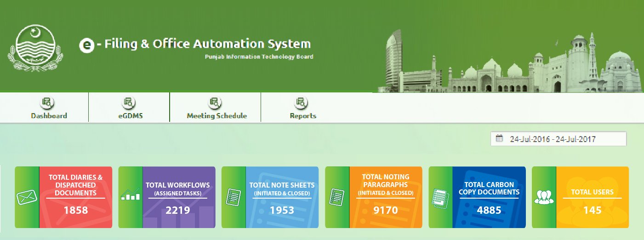This screenshot has height=240, width=644.
Task: Click '(ASSIGNED TASKS)' subtitle on workflows card
Action: (x=178, y=194)
